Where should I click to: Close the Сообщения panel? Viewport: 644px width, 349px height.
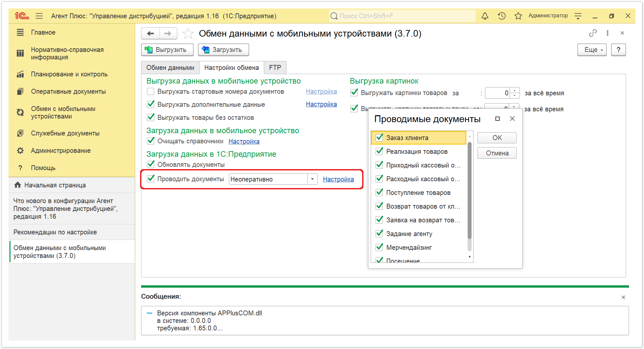(x=623, y=297)
